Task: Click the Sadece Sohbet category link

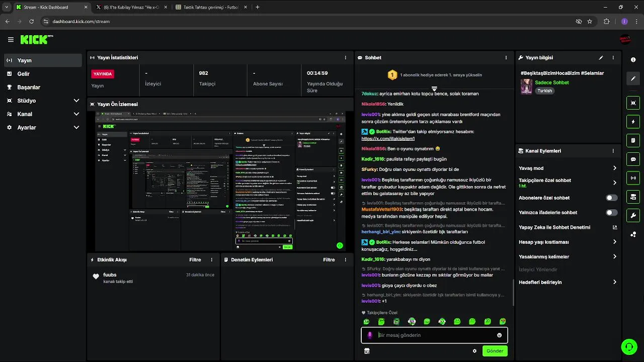Action: tap(552, 82)
